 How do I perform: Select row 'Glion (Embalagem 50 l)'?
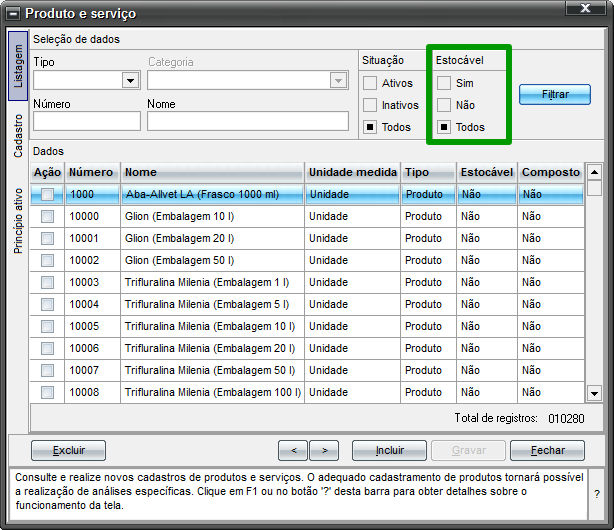(x=307, y=260)
